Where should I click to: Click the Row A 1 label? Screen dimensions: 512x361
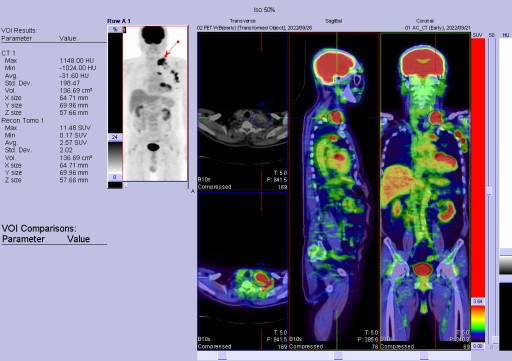pos(119,21)
